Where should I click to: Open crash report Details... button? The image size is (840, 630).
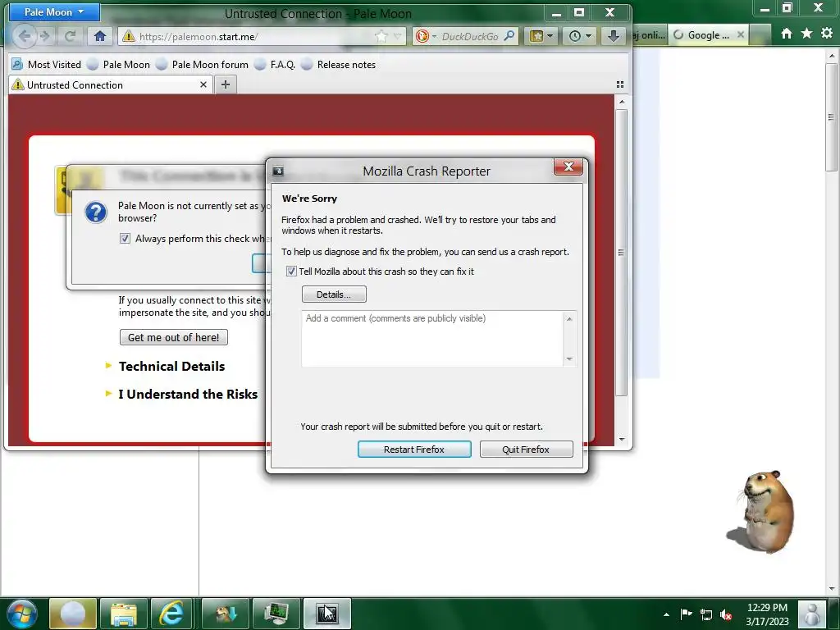click(x=334, y=294)
